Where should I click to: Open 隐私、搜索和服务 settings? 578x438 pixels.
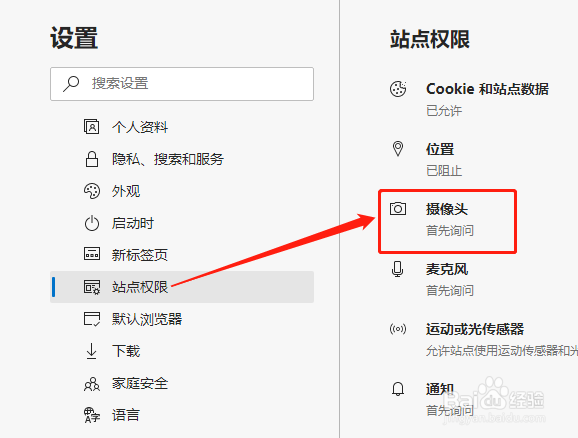pyautogui.click(x=168, y=159)
